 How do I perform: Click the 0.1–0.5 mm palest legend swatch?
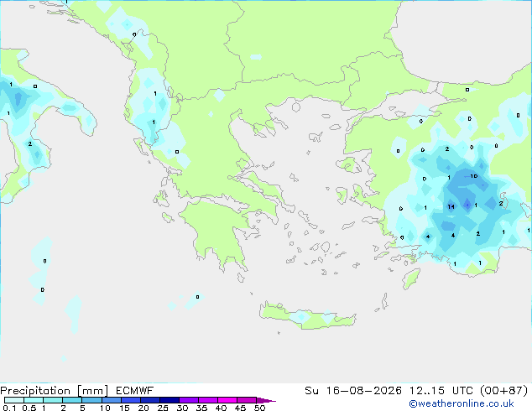tap(14, 400)
